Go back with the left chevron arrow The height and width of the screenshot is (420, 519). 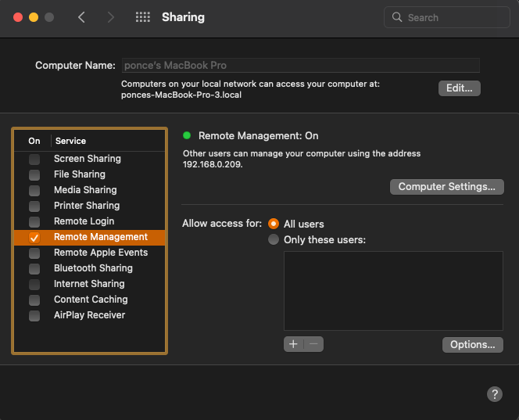click(x=81, y=17)
